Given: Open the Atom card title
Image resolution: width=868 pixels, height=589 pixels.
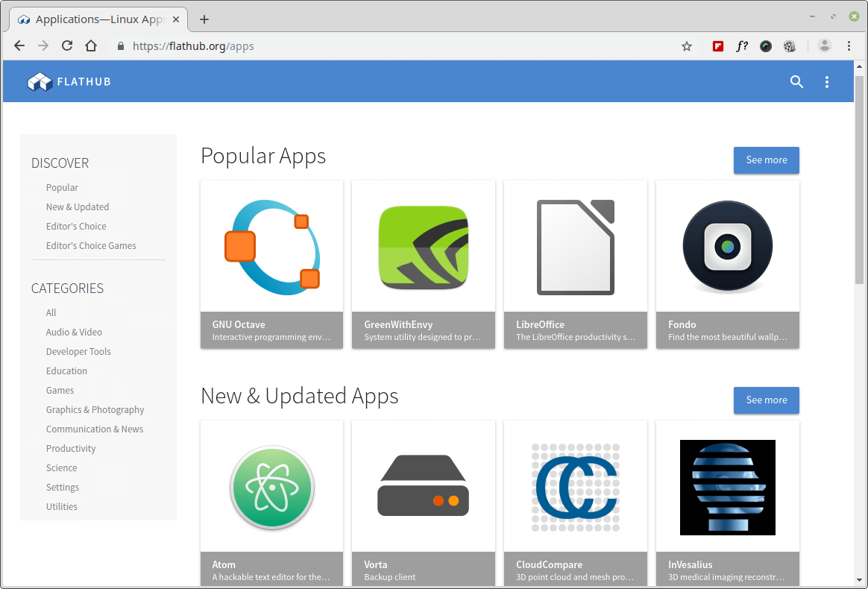Looking at the screenshot, I should click(x=224, y=564).
